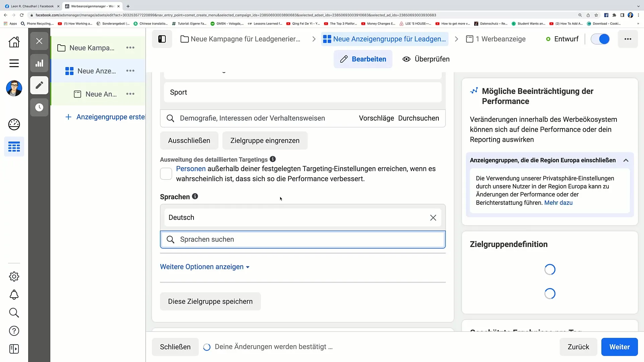
Task: Click the Schließen button
Action: coord(175,347)
